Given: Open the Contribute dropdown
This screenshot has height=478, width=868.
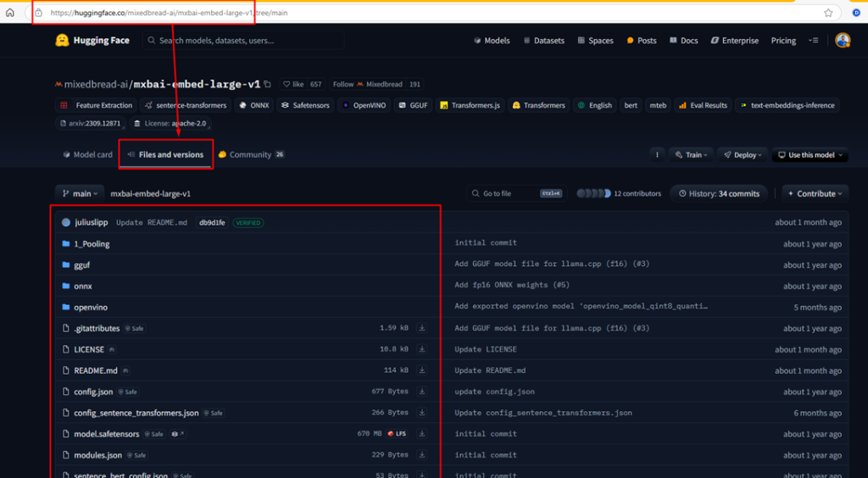Looking at the screenshot, I should click(815, 194).
